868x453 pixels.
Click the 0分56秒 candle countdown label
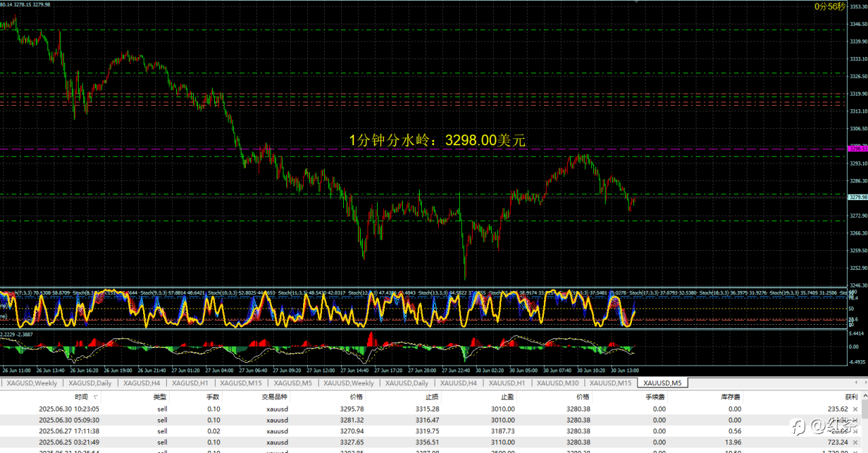[x=830, y=6]
